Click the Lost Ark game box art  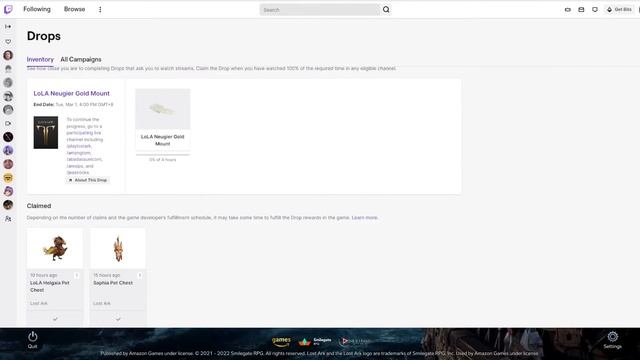click(x=46, y=132)
